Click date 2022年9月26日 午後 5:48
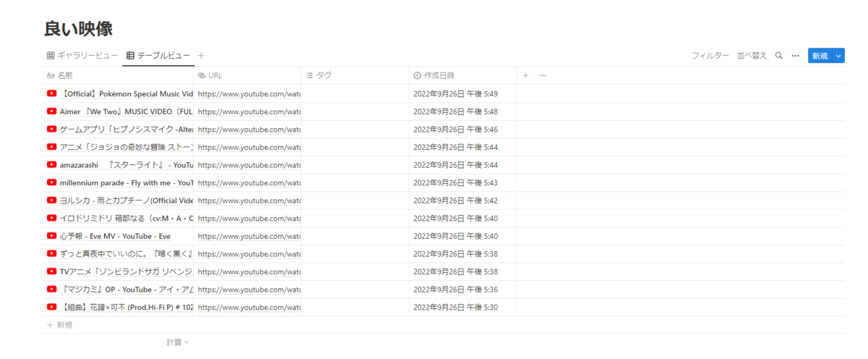 (455, 111)
